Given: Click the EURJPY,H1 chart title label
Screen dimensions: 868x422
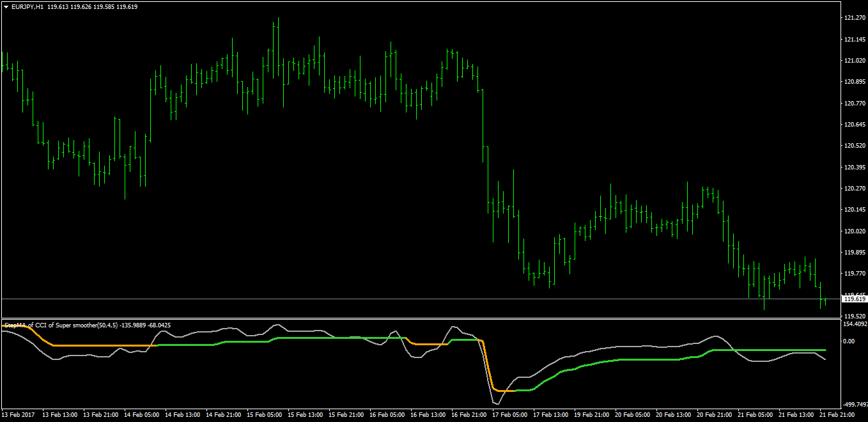Looking at the screenshot, I should (29, 6).
